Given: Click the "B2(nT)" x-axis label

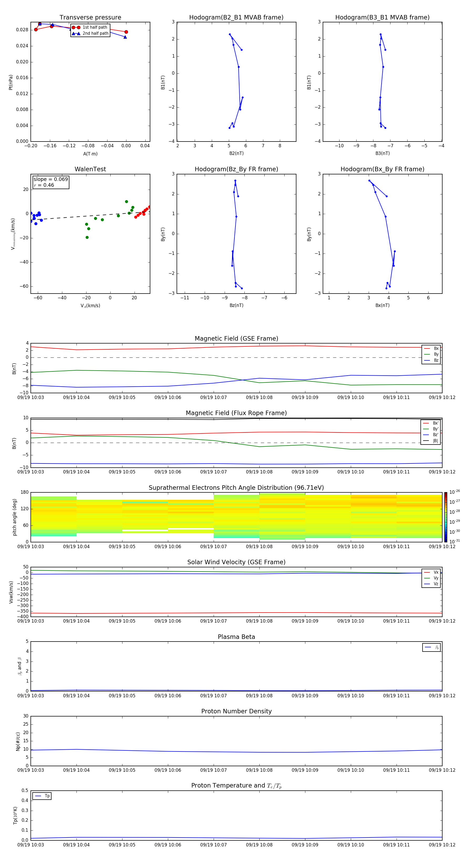Looking at the screenshot, I should click(236, 153).
